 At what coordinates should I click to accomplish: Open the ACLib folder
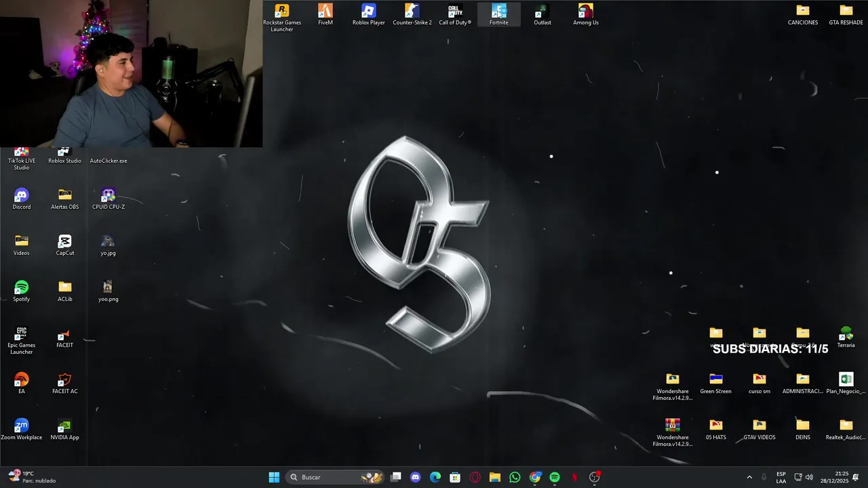[65, 291]
